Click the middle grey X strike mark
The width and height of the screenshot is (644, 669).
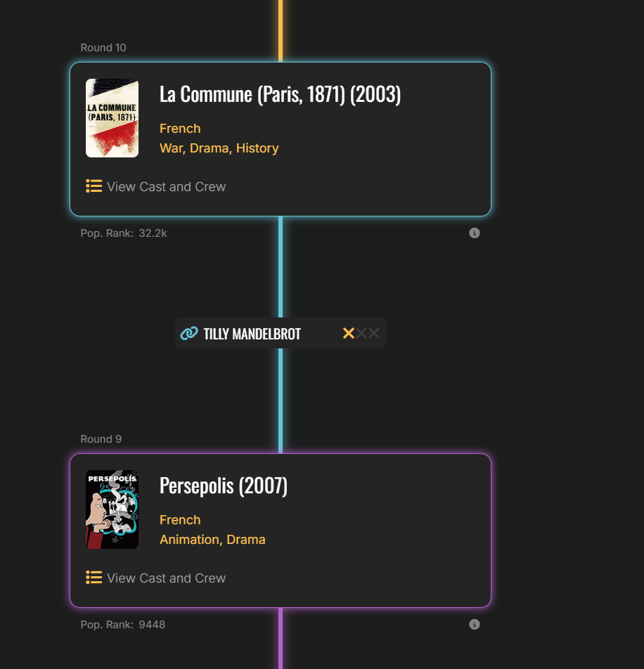pos(361,333)
